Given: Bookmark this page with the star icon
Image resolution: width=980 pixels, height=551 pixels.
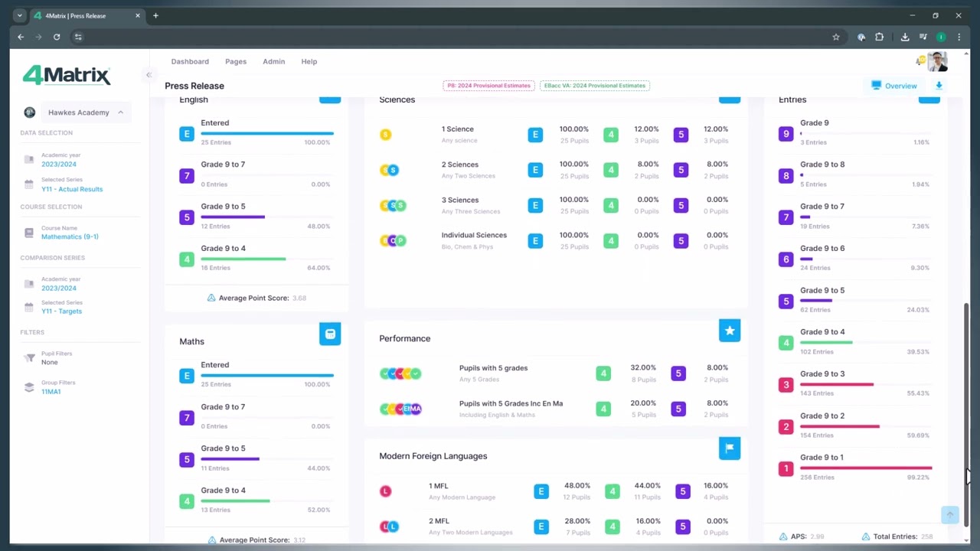Looking at the screenshot, I should click(x=836, y=37).
